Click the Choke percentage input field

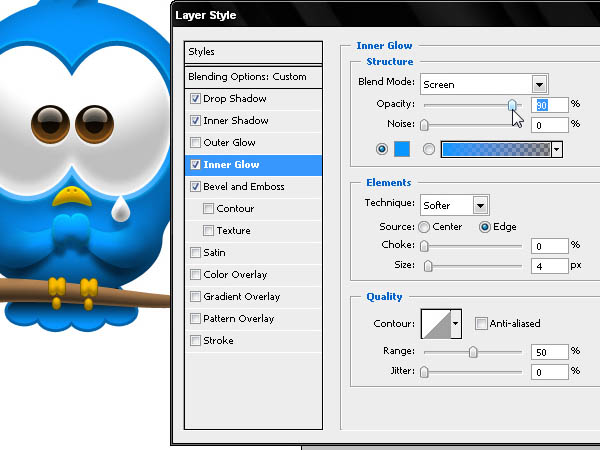(x=549, y=246)
